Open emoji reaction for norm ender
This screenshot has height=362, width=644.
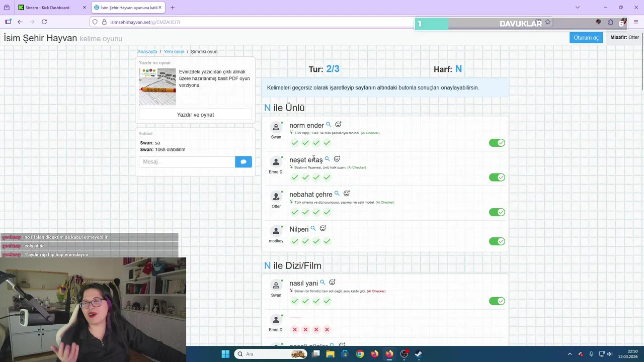(x=338, y=124)
